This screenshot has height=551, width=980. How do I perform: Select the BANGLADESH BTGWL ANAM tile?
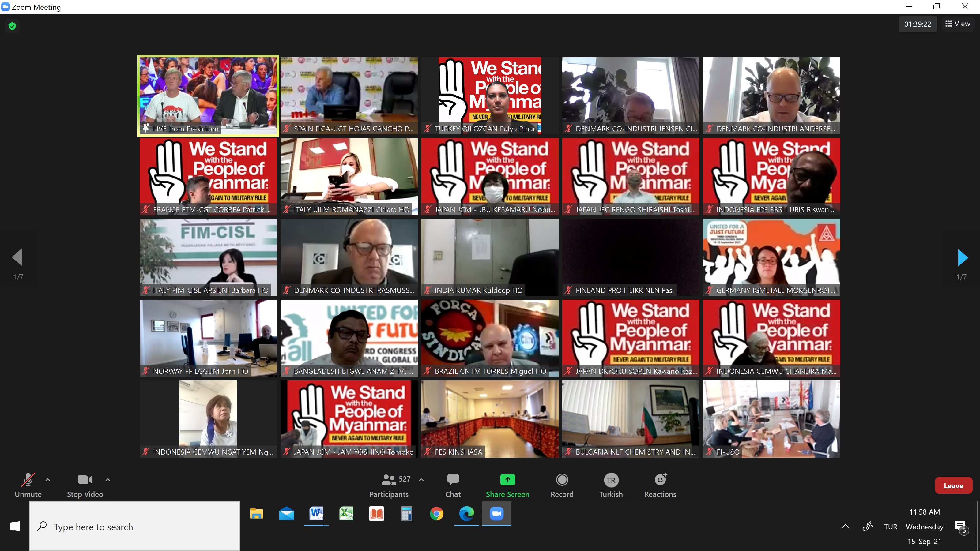(x=349, y=339)
